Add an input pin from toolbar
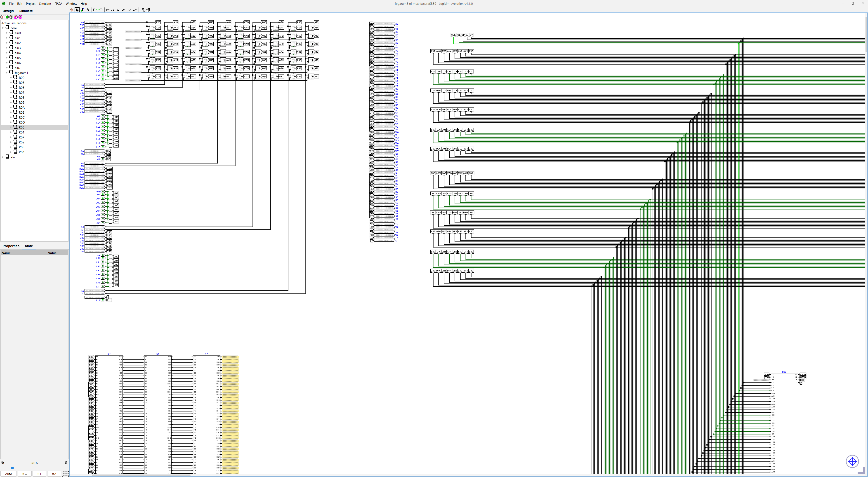868x477 pixels. coord(95,10)
